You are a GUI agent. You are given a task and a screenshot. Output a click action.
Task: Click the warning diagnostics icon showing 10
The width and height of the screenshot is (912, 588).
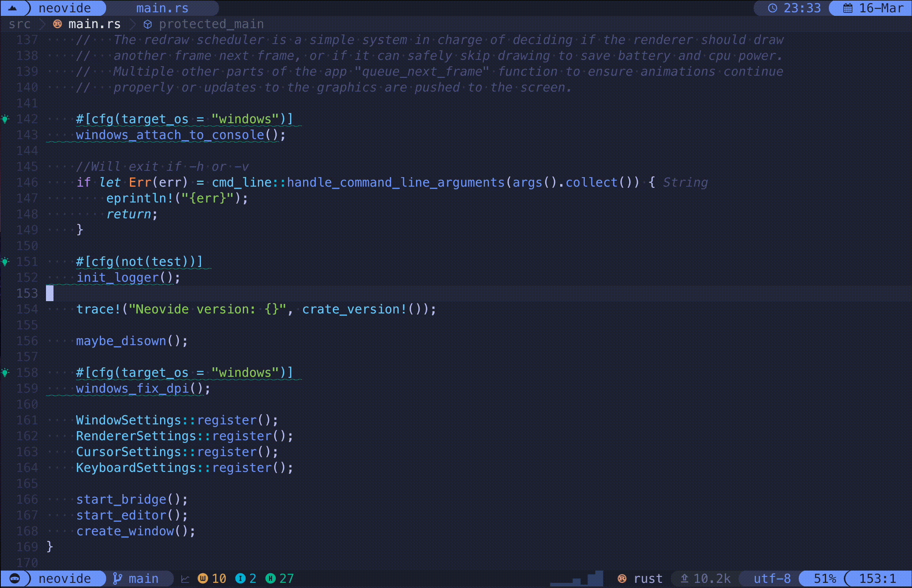[203, 578]
